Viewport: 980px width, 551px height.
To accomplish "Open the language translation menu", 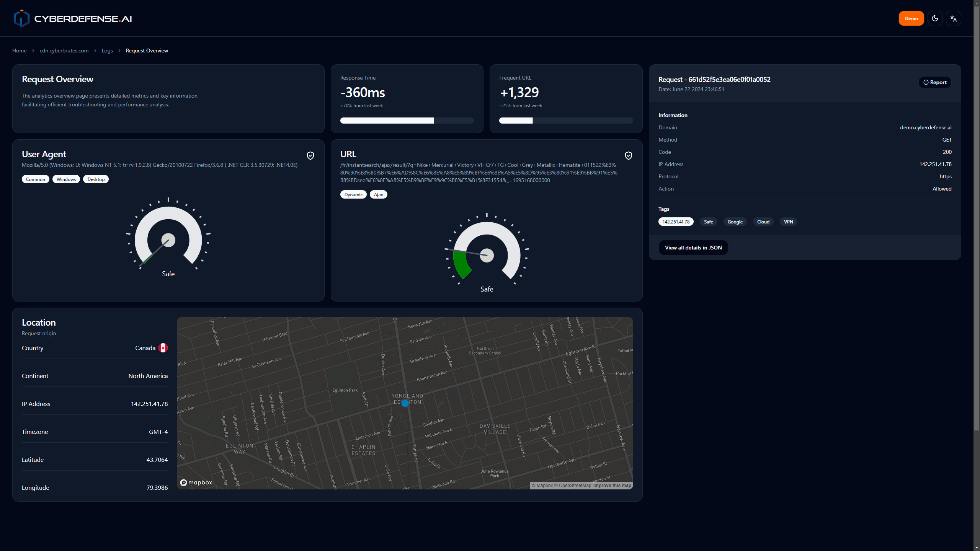I will (953, 18).
